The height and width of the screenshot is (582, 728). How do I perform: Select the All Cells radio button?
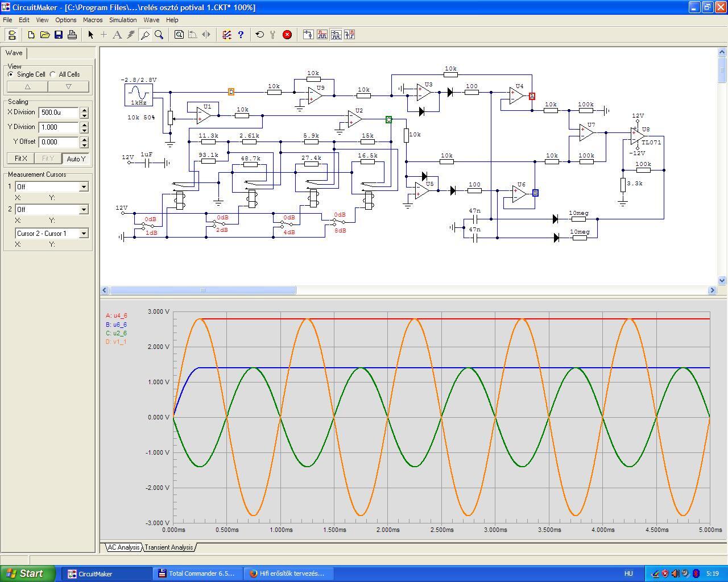(53, 74)
